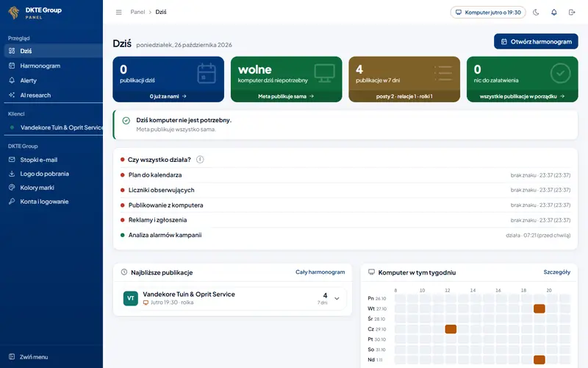The height and width of the screenshot is (368, 588).
Task: Click the info icon beside Czy wszystko działa
Action: (200, 160)
